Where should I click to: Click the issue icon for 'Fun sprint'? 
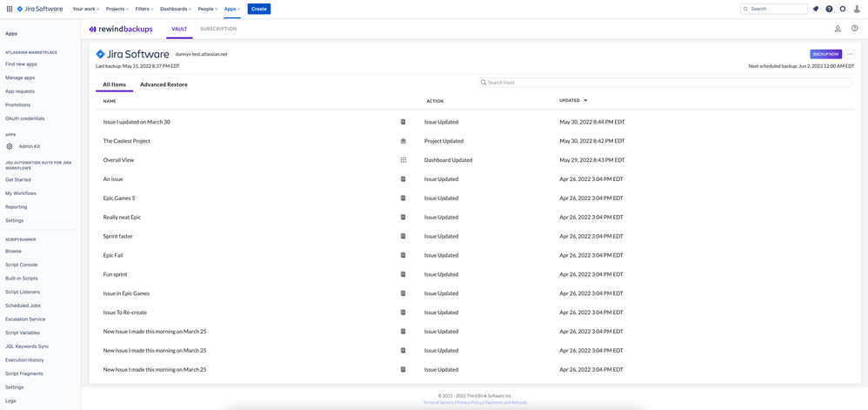(403, 274)
